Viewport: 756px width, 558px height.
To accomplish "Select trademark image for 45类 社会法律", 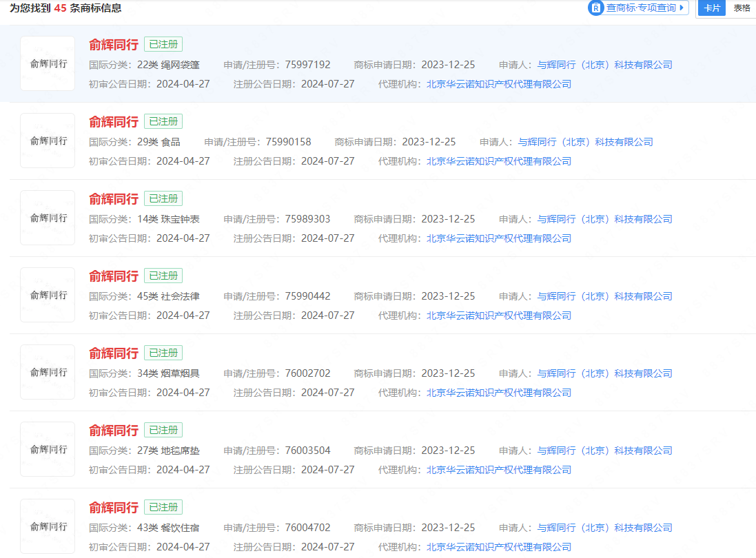I will click(48, 295).
